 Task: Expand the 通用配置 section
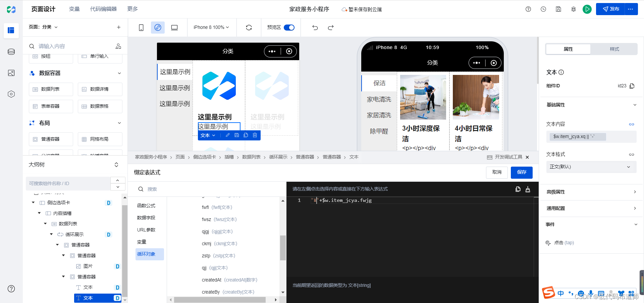(635, 208)
